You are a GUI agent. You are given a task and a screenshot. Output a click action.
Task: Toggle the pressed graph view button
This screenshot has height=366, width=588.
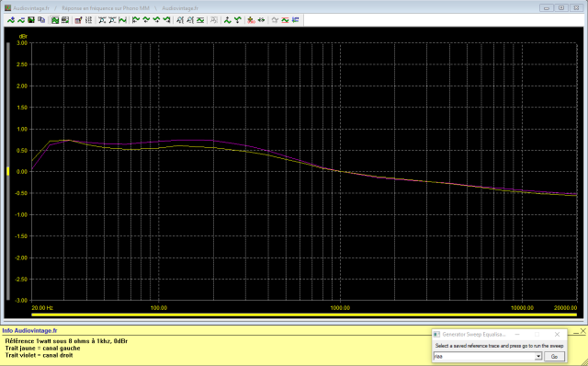click(55, 20)
